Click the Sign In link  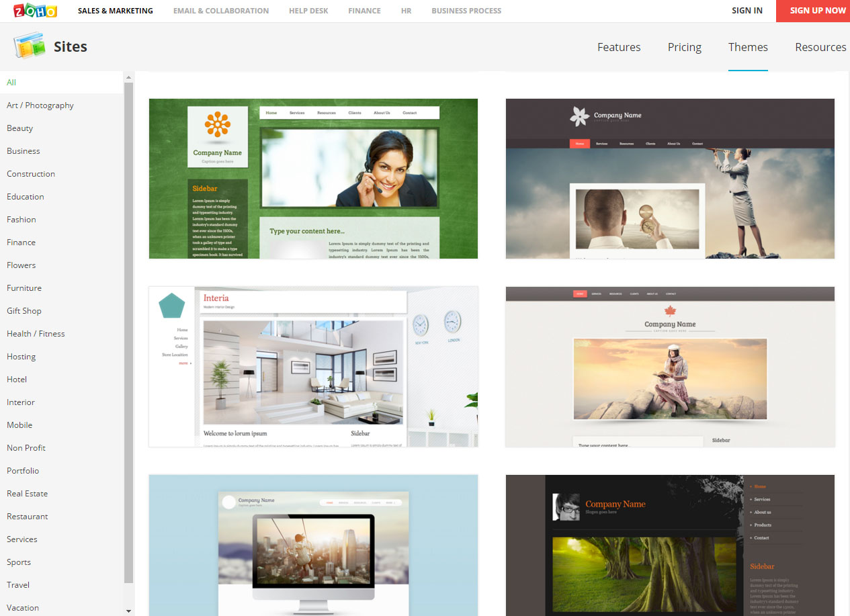(x=747, y=11)
